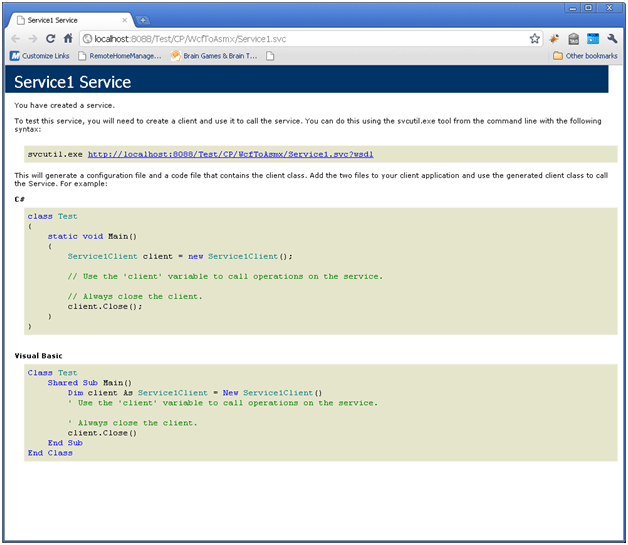The width and height of the screenshot is (628, 545).
Task: Click '// Always close the client.' comment
Action: tap(135, 296)
